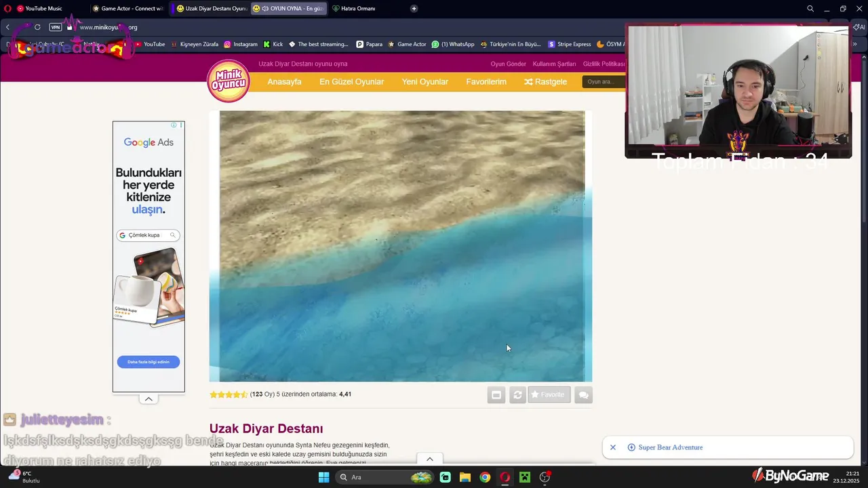Open The best streaming bookmark
Viewport: 868px width, 488px height.
click(319, 44)
